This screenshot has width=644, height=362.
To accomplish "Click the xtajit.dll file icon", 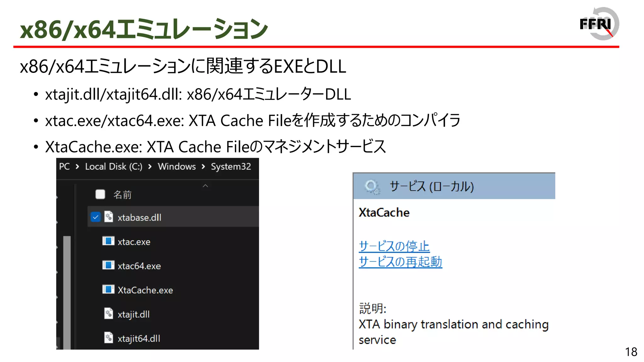I will coord(108,314).
